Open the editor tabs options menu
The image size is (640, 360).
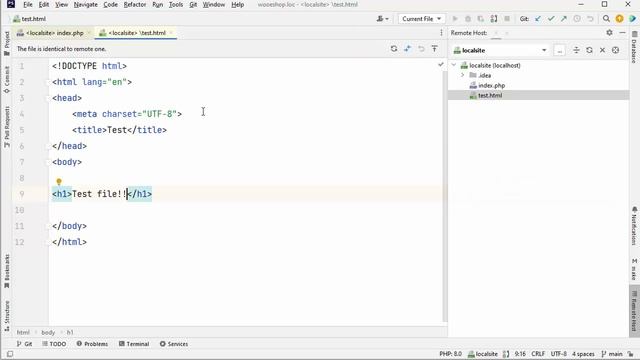click(x=441, y=33)
